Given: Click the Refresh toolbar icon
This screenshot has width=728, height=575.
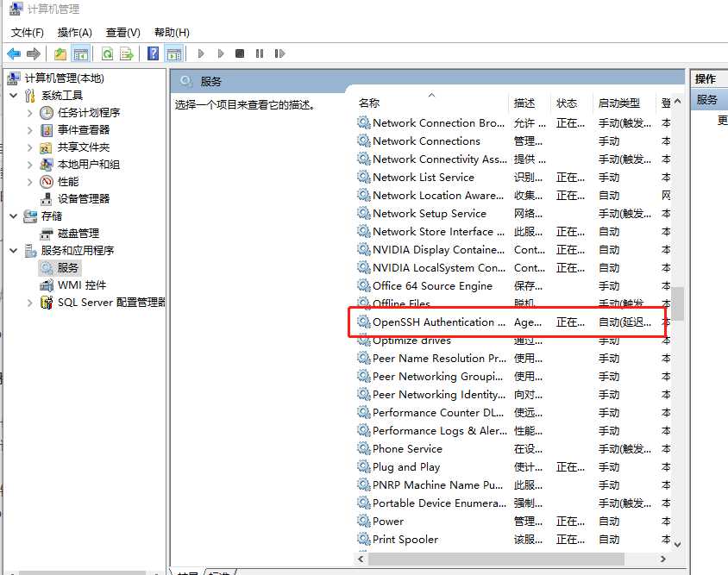Looking at the screenshot, I should 107,53.
